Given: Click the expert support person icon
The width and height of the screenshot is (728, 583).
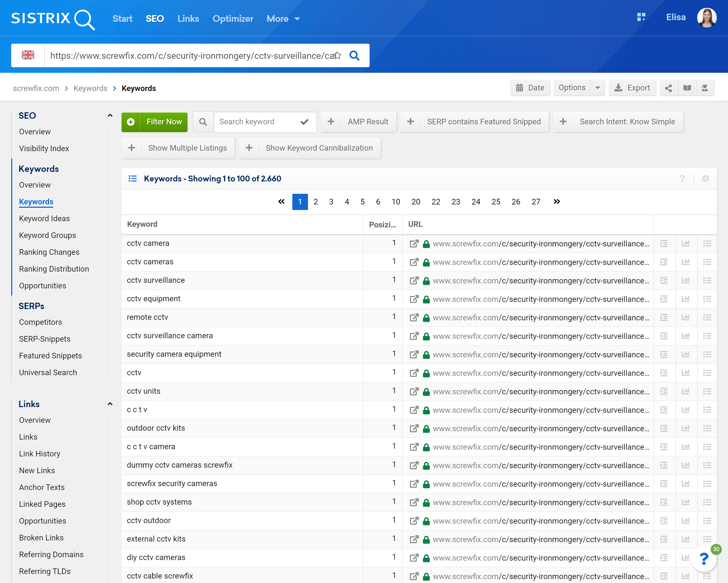Looking at the screenshot, I should [x=705, y=88].
